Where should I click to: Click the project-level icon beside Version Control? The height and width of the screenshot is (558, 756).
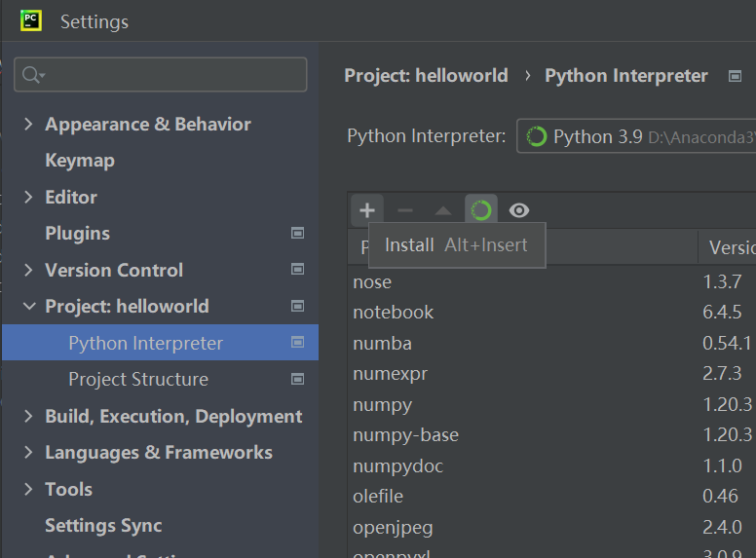pyautogui.click(x=298, y=270)
